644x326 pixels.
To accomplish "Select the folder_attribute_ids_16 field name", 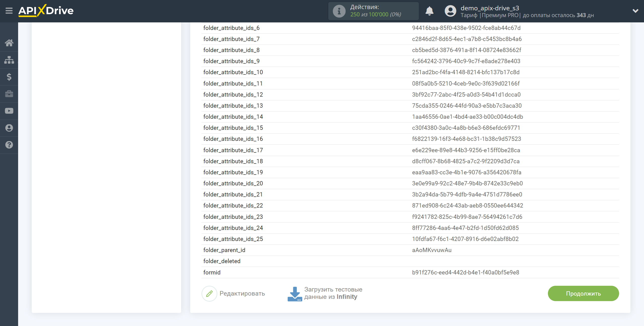I will tap(233, 139).
